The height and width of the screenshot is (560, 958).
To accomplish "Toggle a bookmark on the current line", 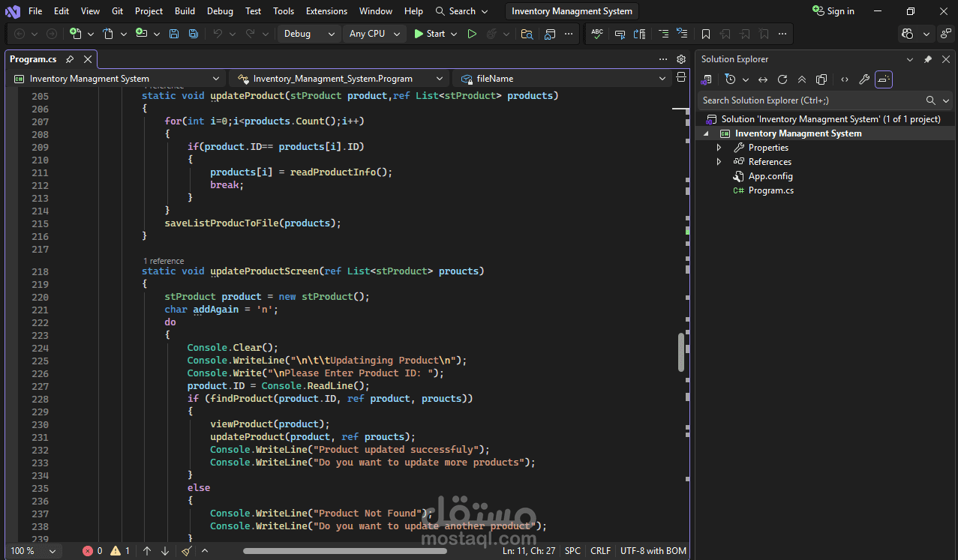I will pos(706,34).
